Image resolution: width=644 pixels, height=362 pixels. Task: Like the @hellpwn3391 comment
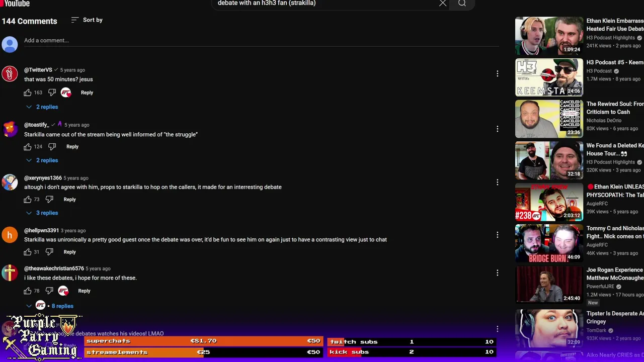(x=28, y=252)
